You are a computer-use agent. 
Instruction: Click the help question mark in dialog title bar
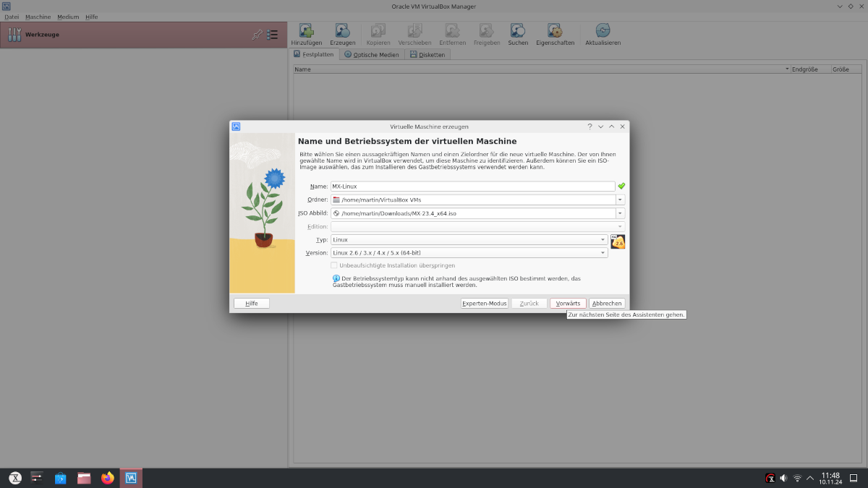[x=590, y=127]
